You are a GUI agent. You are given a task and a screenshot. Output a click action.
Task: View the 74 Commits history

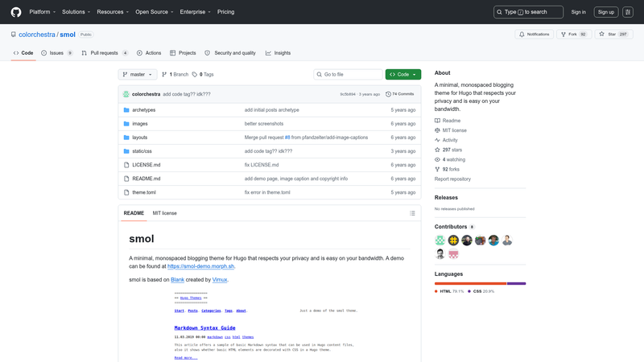399,94
